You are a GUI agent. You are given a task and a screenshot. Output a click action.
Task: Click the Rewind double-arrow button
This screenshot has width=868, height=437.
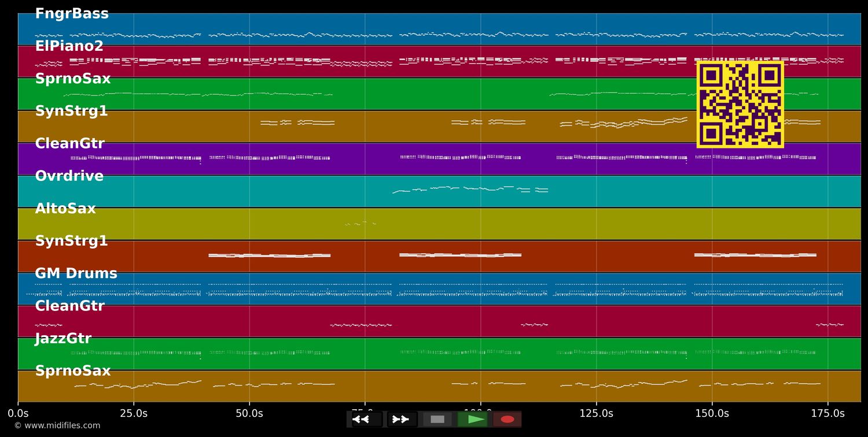[x=366, y=419]
